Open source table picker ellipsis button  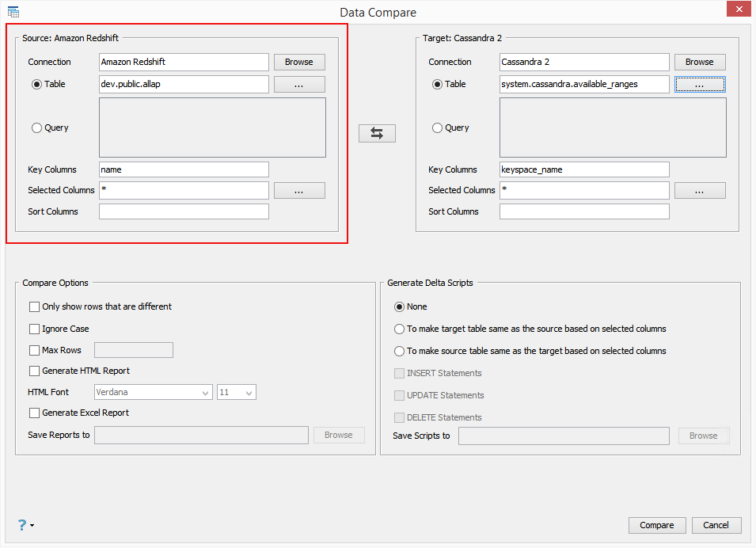299,85
